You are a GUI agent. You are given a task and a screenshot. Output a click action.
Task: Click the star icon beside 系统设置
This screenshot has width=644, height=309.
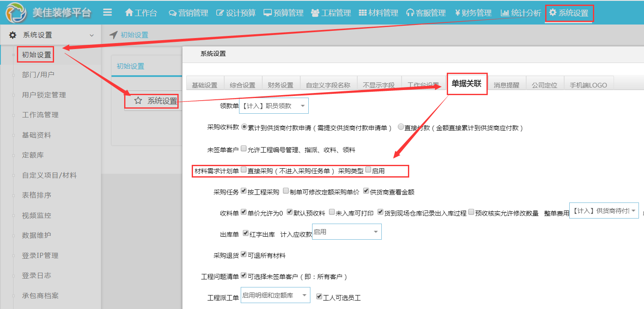pos(138,101)
